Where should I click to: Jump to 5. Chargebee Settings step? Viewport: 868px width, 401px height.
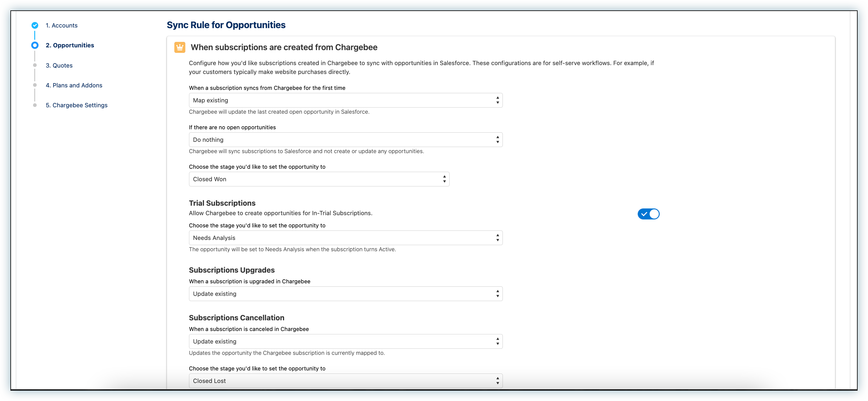(76, 105)
